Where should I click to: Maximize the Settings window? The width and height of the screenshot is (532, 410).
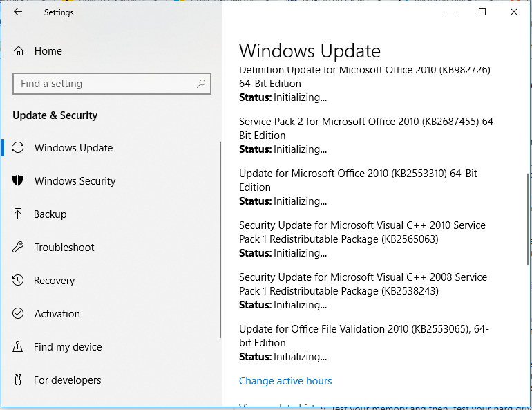point(482,12)
